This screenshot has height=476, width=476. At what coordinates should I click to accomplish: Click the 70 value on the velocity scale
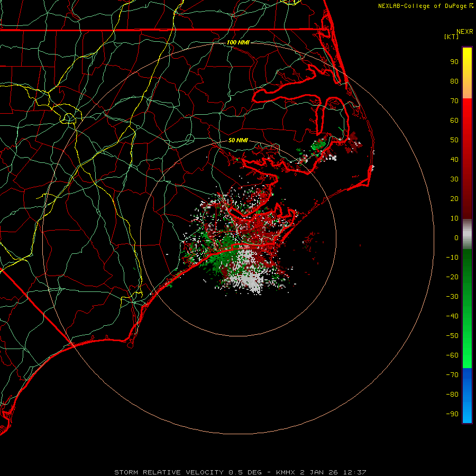[x=454, y=101]
